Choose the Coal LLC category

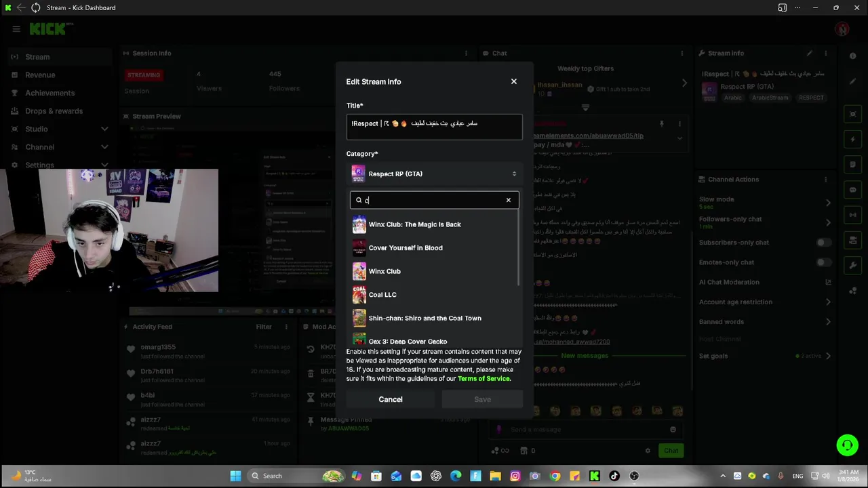pyautogui.click(x=434, y=294)
